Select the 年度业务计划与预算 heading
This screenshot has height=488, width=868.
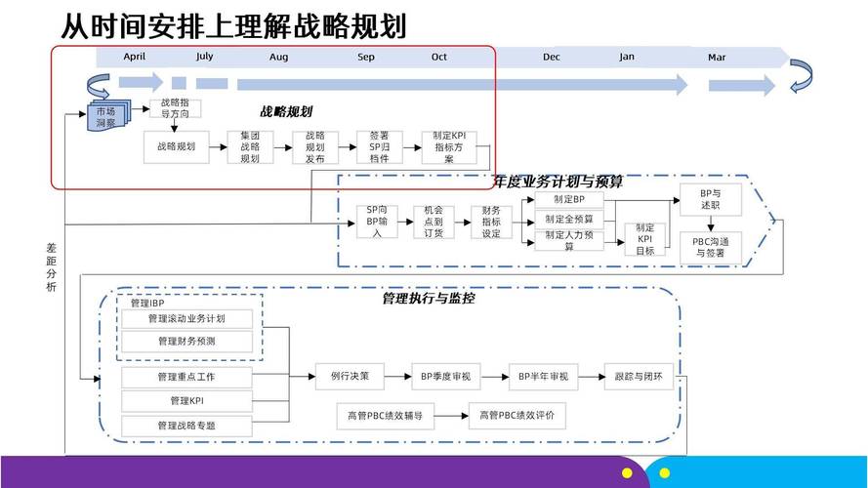(558, 182)
